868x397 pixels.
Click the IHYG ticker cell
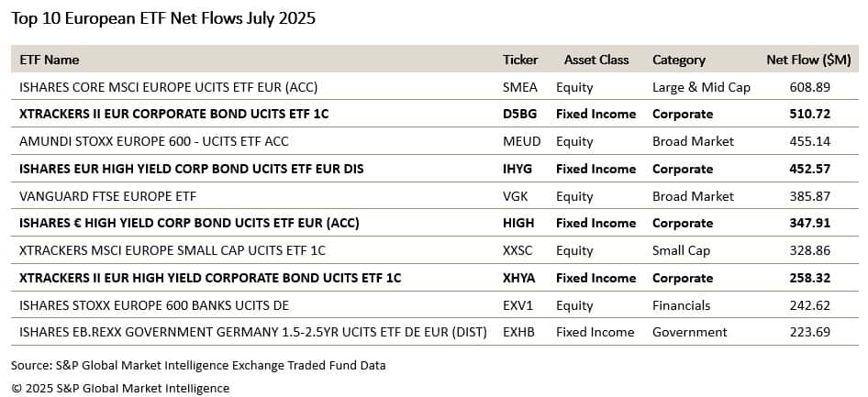coord(517,169)
